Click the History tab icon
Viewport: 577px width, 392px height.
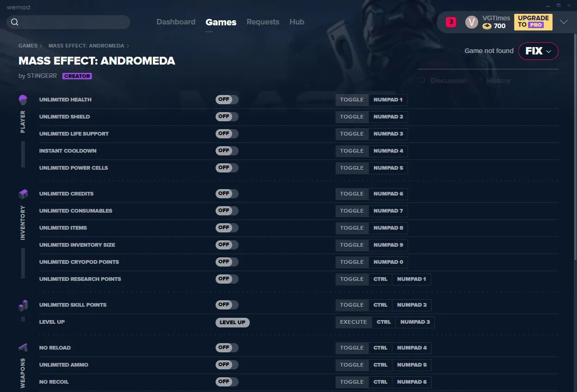(479, 81)
